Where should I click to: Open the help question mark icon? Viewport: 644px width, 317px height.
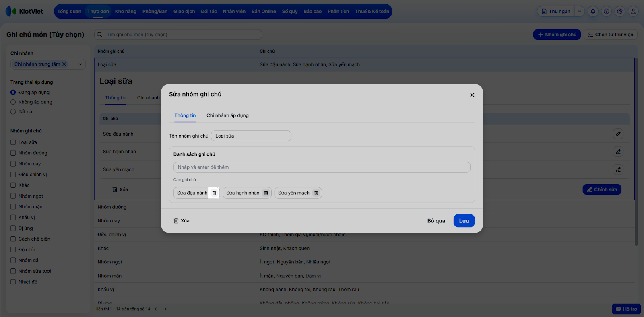(607, 12)
